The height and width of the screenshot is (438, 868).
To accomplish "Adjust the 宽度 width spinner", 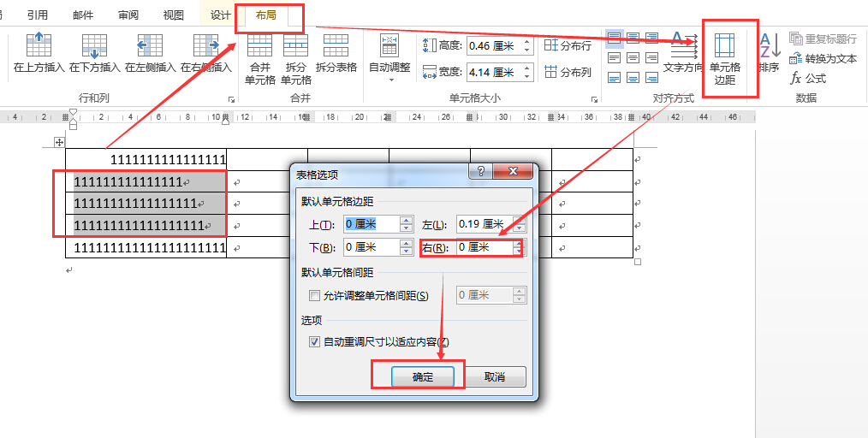I will 527,72.
